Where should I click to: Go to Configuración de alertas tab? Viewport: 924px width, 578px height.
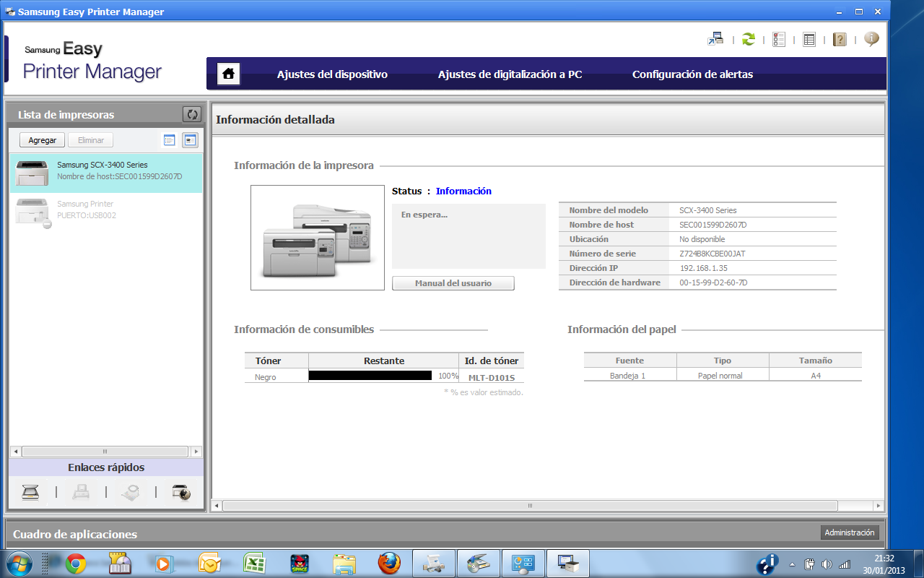(692, 74)
